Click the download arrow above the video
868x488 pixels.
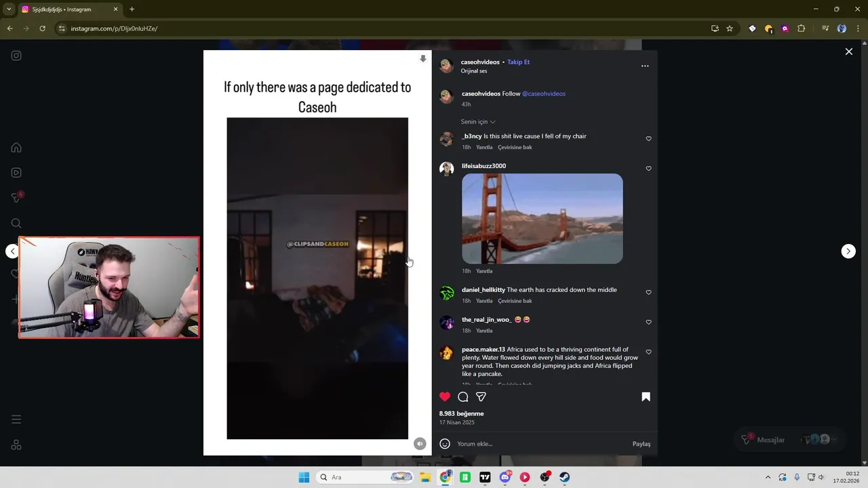coord(423,59)
